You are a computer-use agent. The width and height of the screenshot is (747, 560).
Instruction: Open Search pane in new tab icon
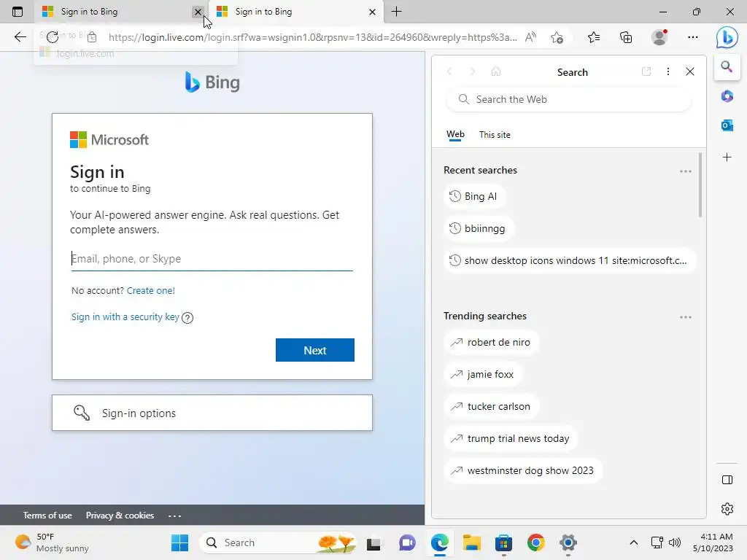646,71
